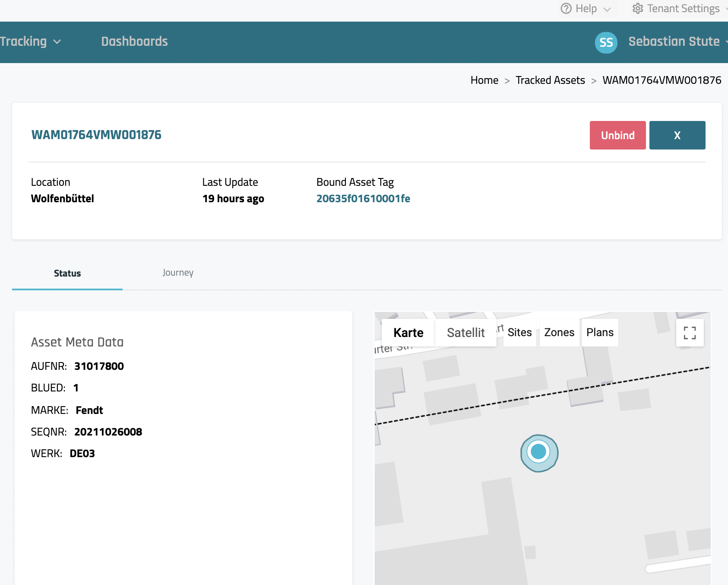Open bound asset tag 20635f01610001fe
This screenshot has height=585, width=728.
pyautogui.click(x=363, y=199)
